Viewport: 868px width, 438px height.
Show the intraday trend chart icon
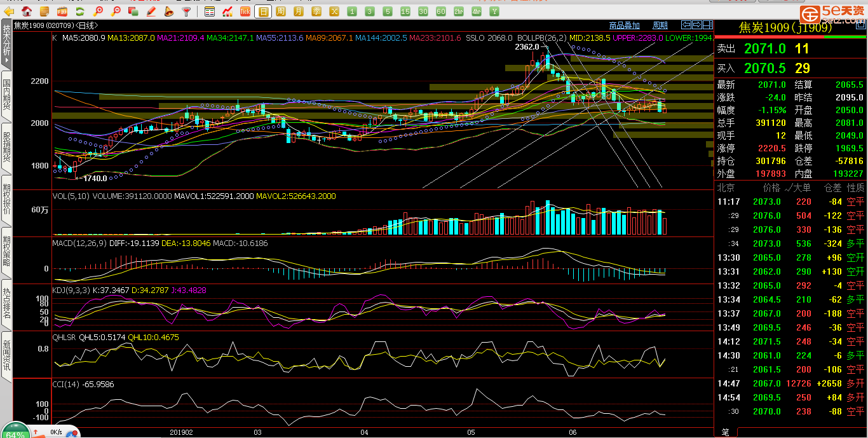(x=227, y=11)
